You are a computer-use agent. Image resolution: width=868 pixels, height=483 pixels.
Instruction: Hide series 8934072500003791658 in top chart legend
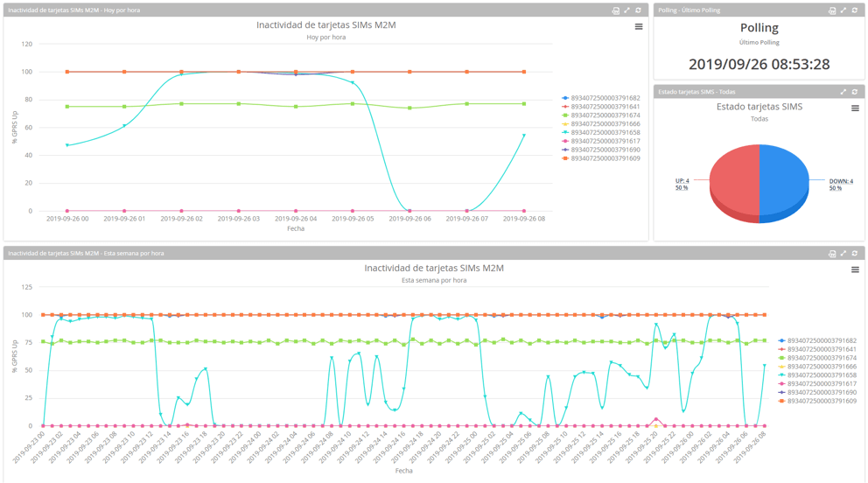(605, 132)
